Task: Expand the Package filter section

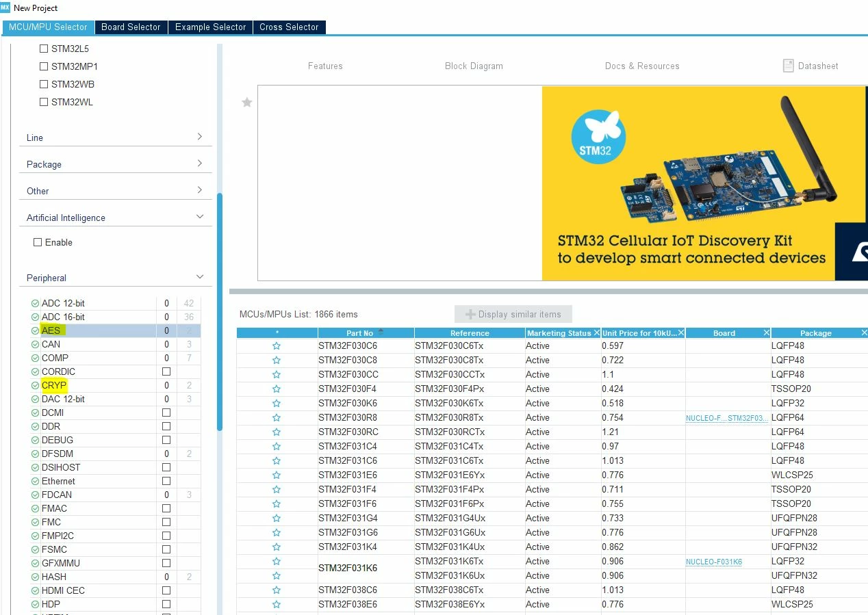Action: click(199, 163)
